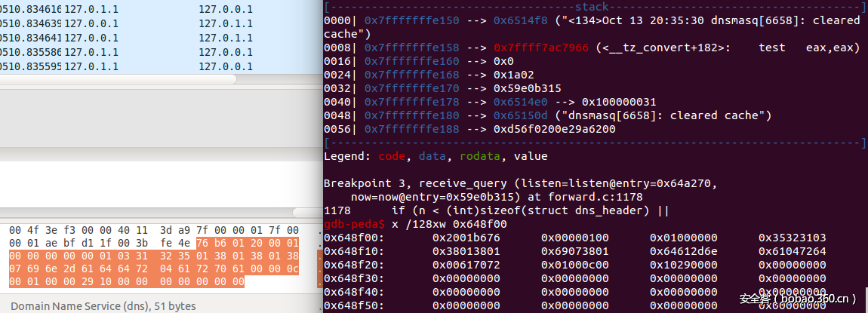
Task: Click memory word 0x35323103
Action: coord(793,238)
